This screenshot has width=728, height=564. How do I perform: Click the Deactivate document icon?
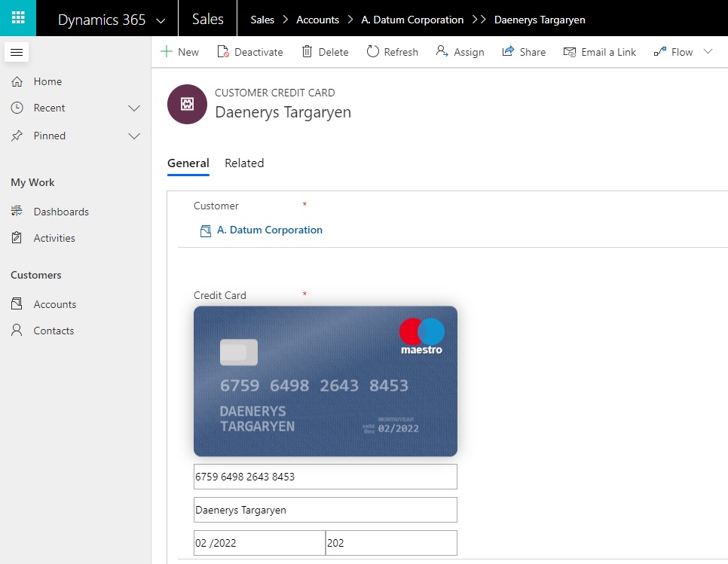click(223, 51)
